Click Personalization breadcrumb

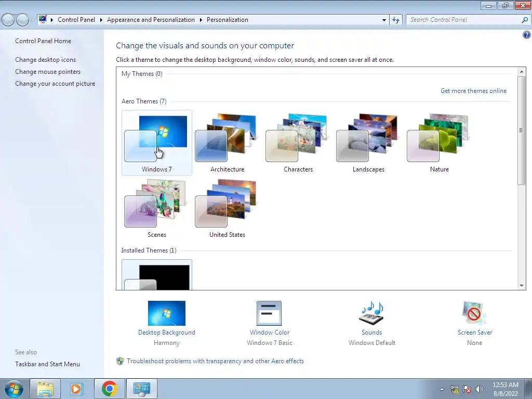(x=228, y=20)
